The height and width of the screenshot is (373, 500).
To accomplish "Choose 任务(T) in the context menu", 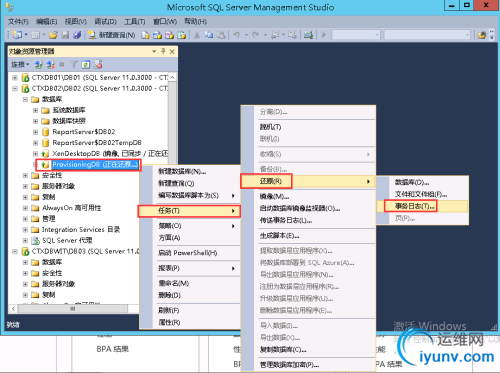I will [x=189, y=211].
